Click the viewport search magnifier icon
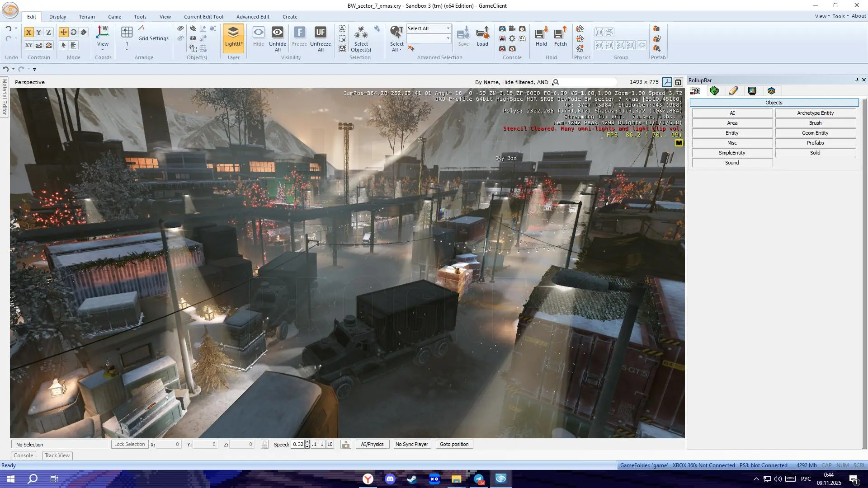 coord(556,82)
